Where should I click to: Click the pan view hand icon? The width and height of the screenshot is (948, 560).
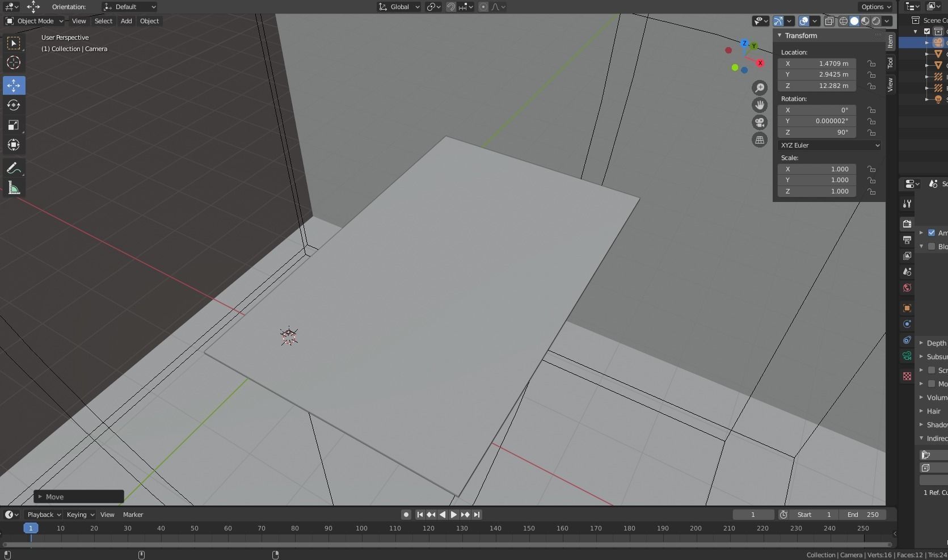(760, 105)
